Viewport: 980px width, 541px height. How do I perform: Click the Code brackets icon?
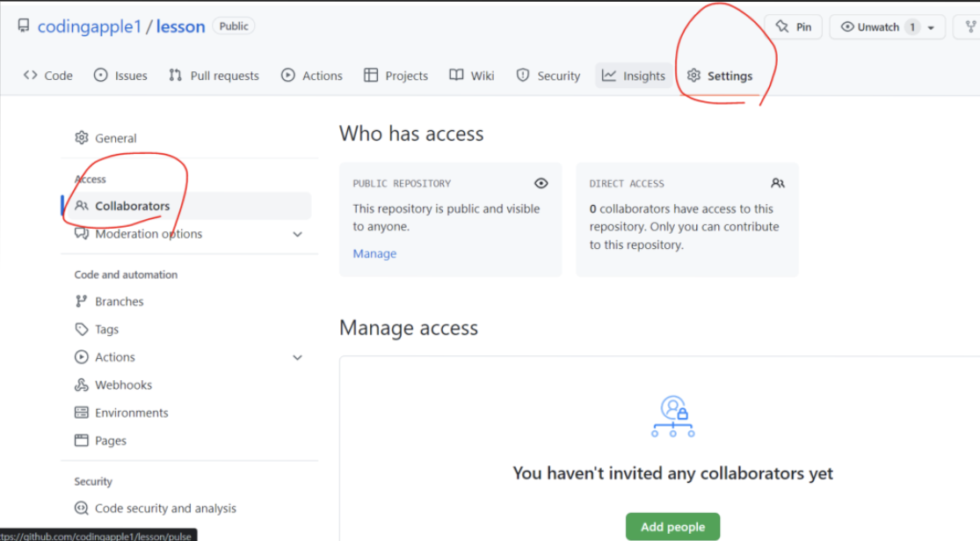coord(30,75)
